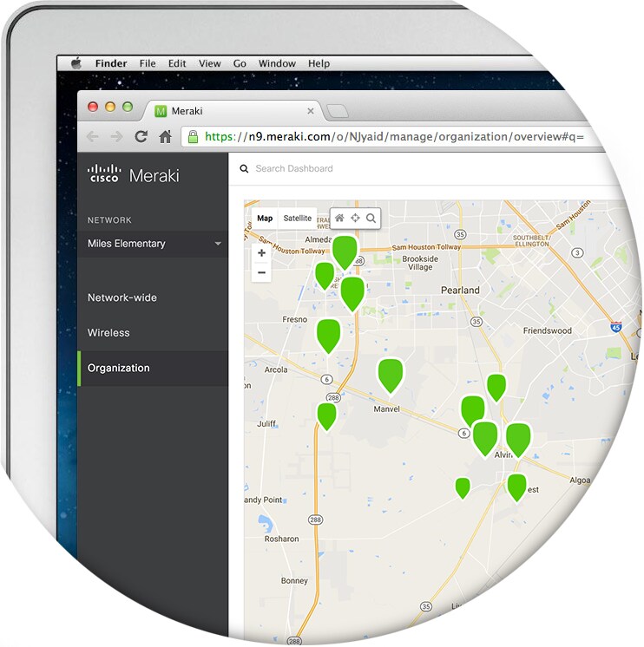This screenshot has width=644, height=647.
Task: Click the map crosshair locate icon
Action: pyautogui.click(x=355, y=218)
